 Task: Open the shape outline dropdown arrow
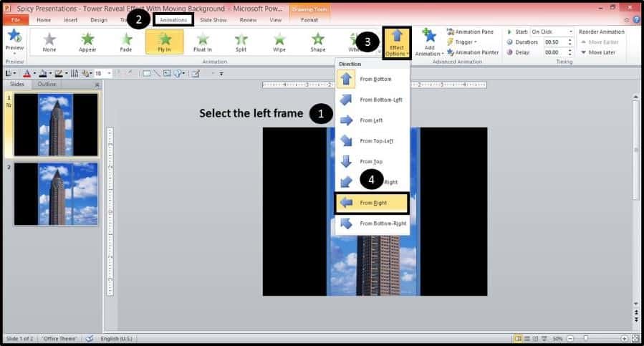(x=66, y=74)
